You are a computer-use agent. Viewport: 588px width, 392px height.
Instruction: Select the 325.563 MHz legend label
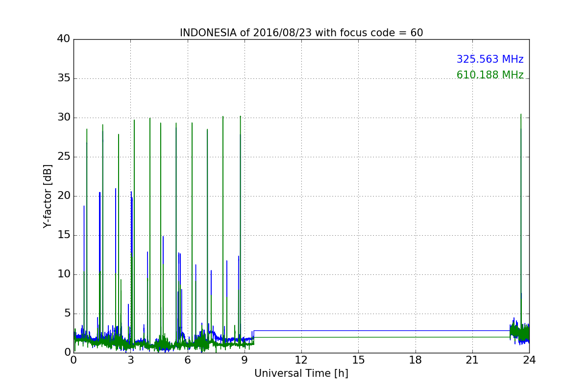click(x=490, y=59)
